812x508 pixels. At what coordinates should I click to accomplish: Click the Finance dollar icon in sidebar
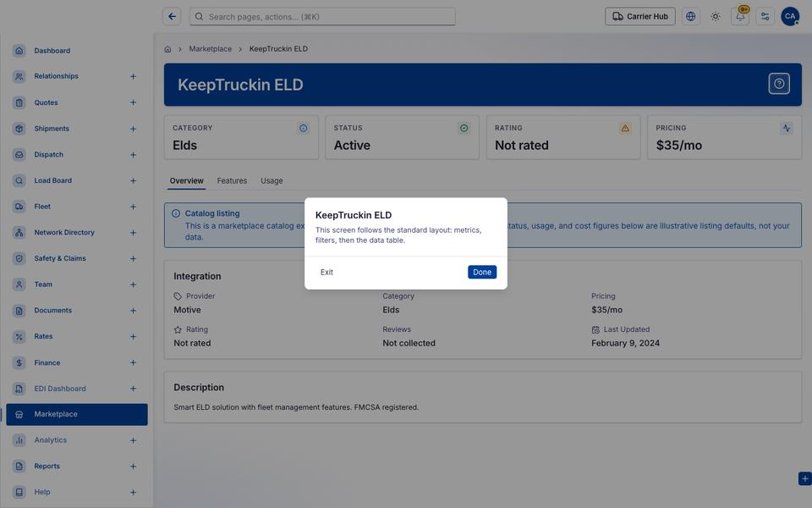(19, 363)
